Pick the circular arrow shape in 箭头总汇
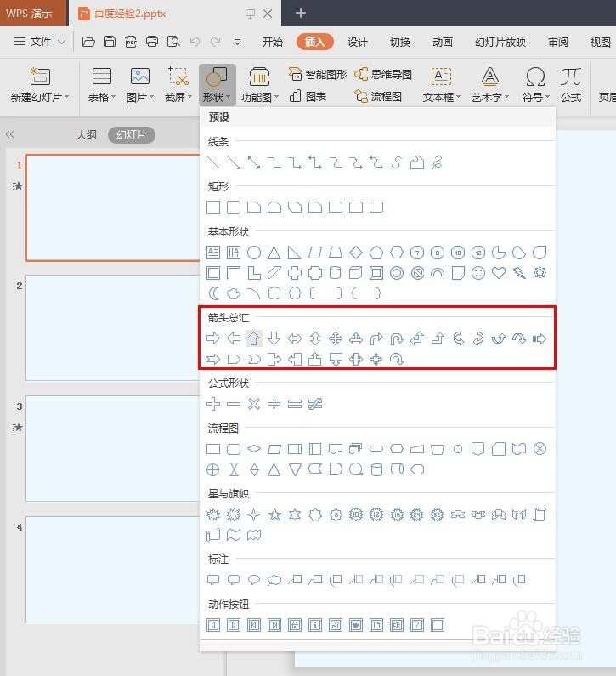Image resolution: width=616 pixels, height=676 pixels. tap(396, 359)
